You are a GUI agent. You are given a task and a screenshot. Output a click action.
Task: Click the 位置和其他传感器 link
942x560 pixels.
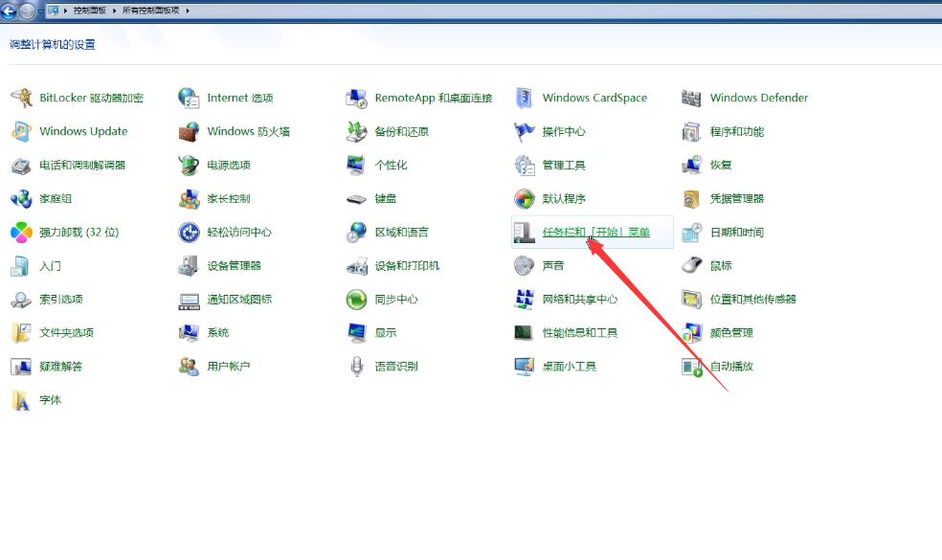752,300
